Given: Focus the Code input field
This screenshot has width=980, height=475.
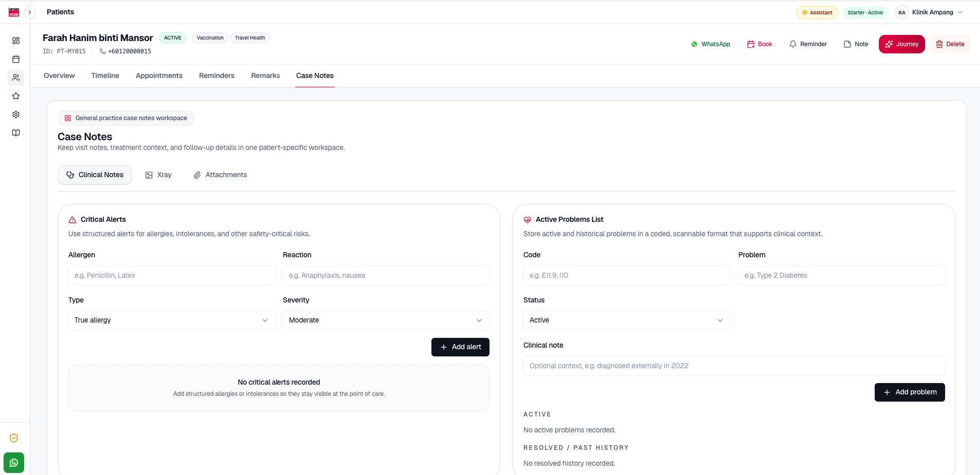Looking at the screenshot, I should (x=627, y=275).
